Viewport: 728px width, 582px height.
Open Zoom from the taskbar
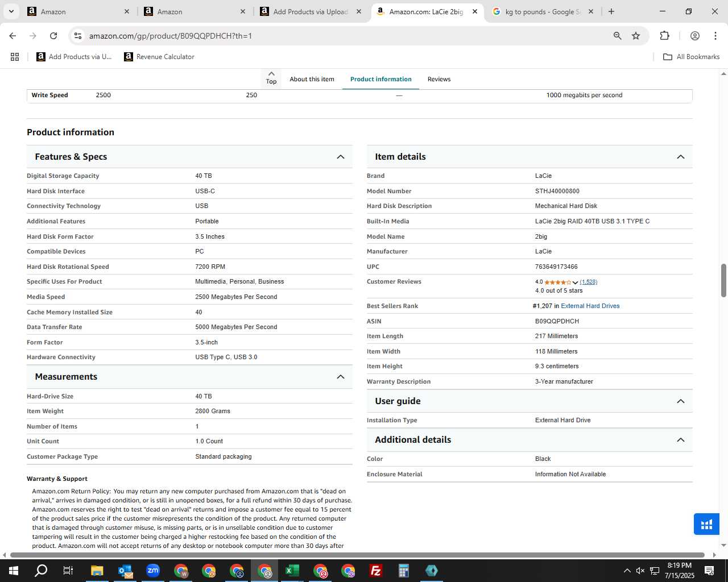[x=153, y=571]
